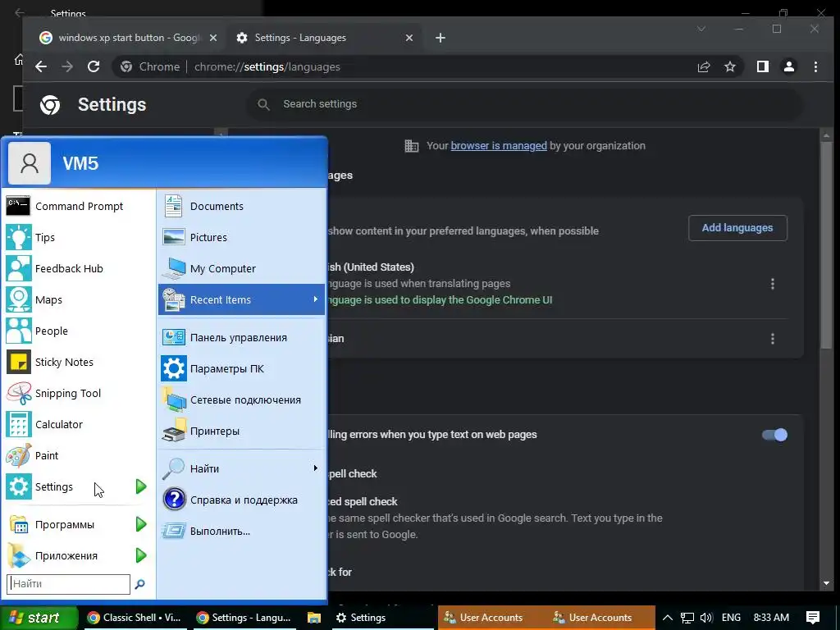Show hidden system tray icons chevron
Screen dimensions: 840x630
668,618
